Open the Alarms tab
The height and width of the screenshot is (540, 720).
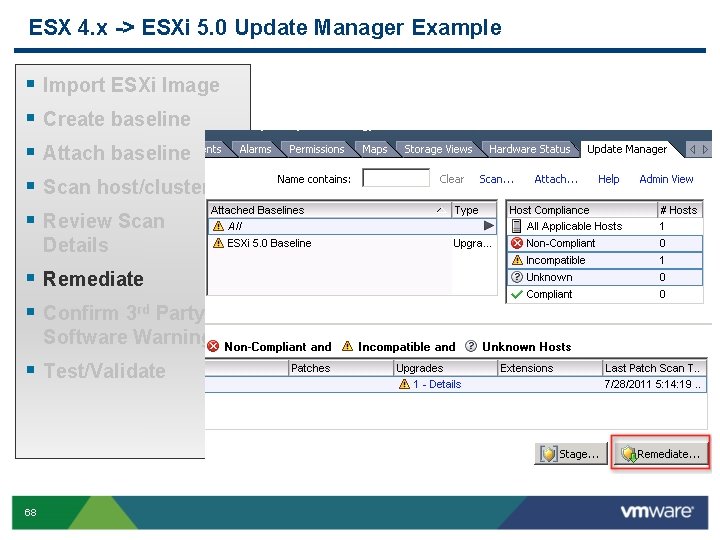click(255, 149)
